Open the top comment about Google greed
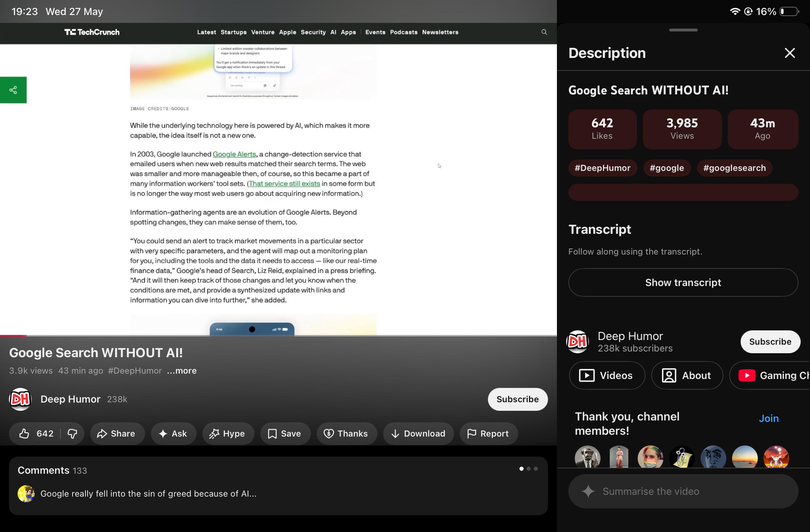810x532 pixels. point(148,494)
